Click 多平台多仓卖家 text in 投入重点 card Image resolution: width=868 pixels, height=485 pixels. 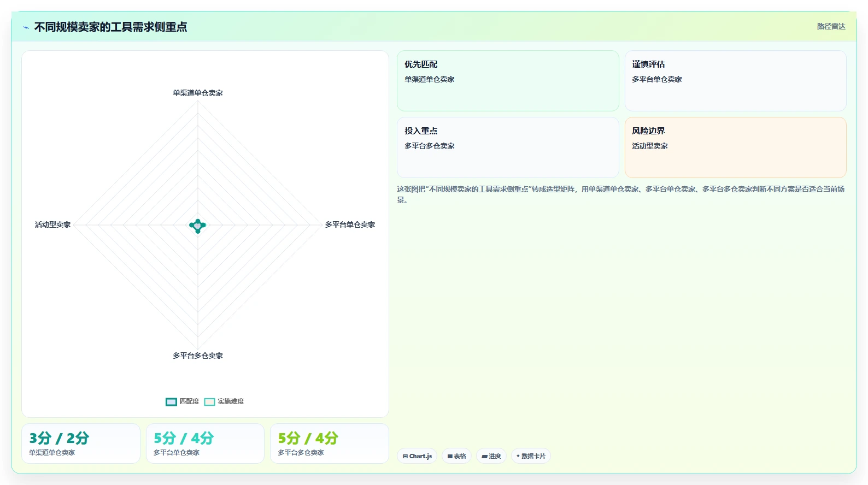(x=430, y=146)
